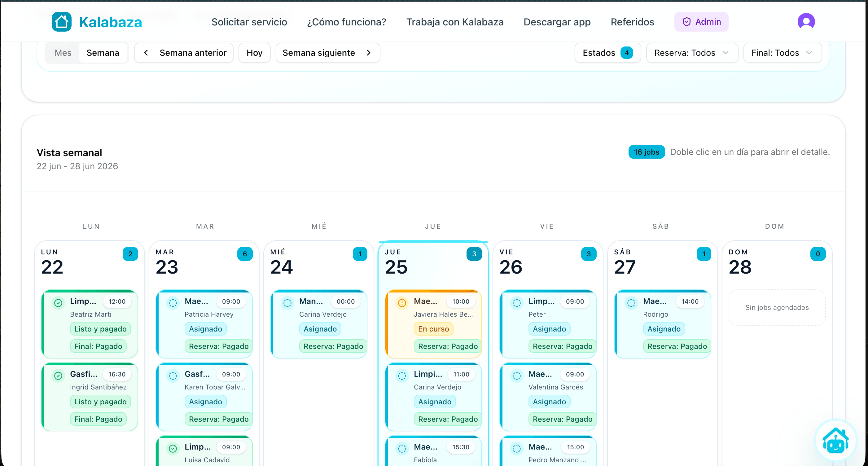The width and height of the screenshot is (868, 466).
Task: Click the Kalabaza house logo icon
Action: point(62,22)
